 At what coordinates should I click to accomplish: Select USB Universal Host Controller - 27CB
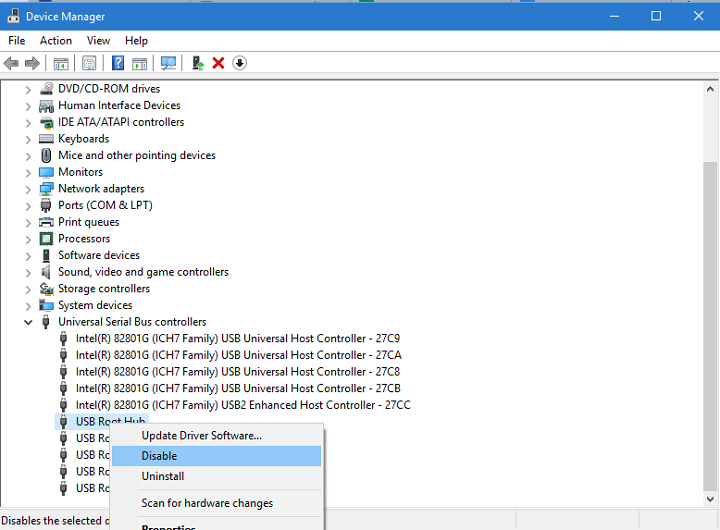238,389
